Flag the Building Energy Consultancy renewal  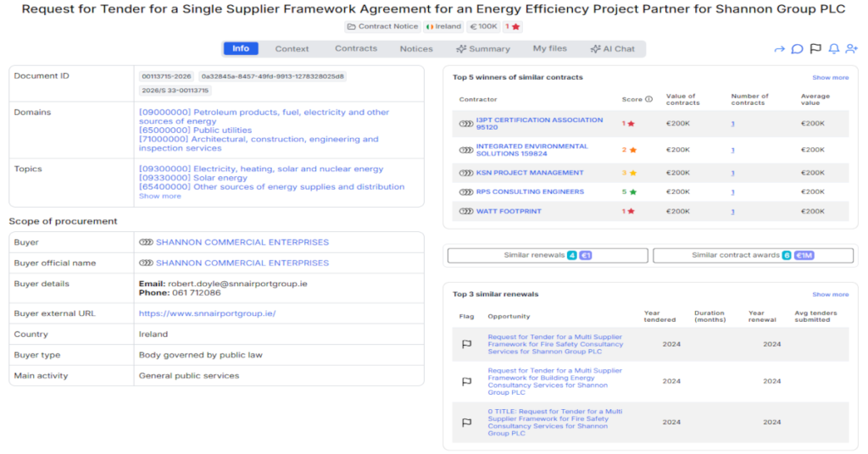pyautogui.click(x=467, y=381)
